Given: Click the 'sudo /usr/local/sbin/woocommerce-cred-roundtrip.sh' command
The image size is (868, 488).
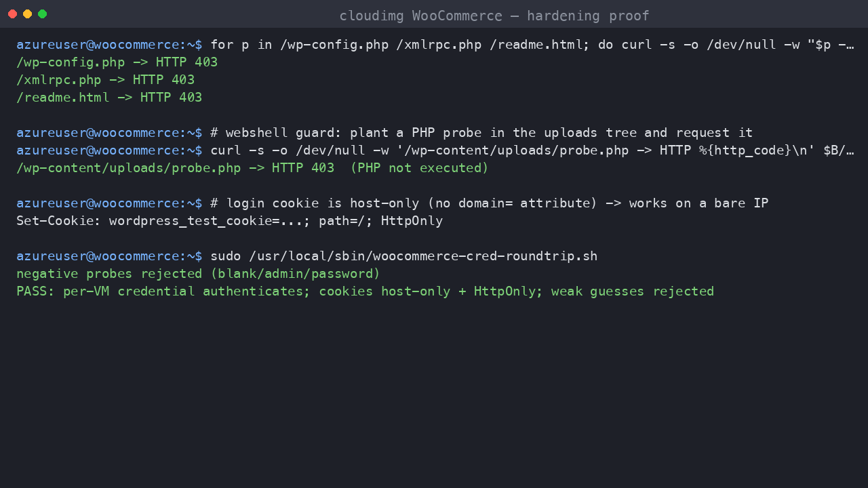Looking at the screenshot, I should pyautogui.click(x=307, y=256).
